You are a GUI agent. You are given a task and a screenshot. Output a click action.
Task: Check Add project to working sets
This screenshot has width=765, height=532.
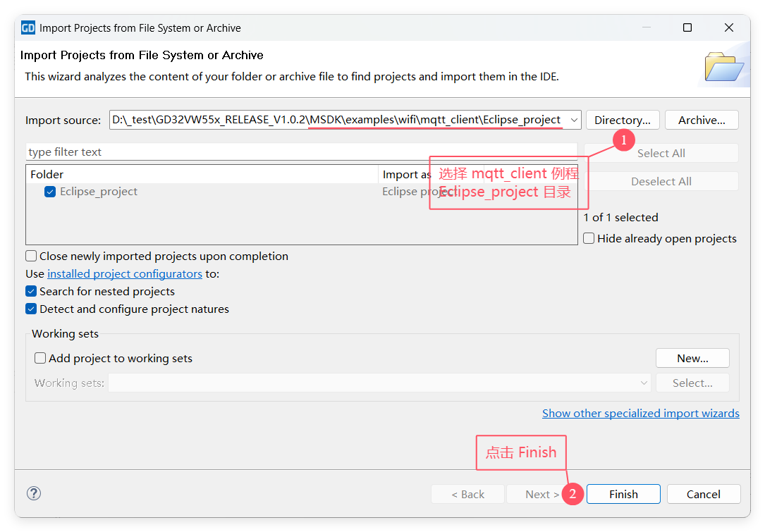(41, 359)
